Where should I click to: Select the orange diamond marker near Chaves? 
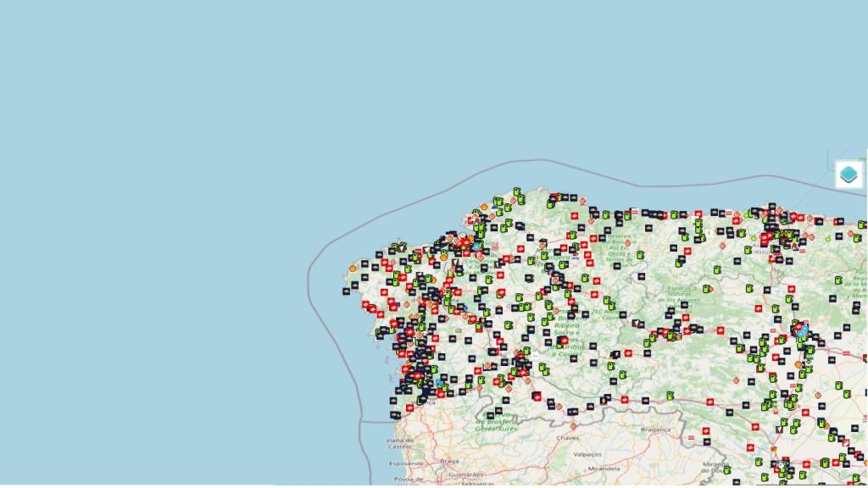tap(572, 425)
